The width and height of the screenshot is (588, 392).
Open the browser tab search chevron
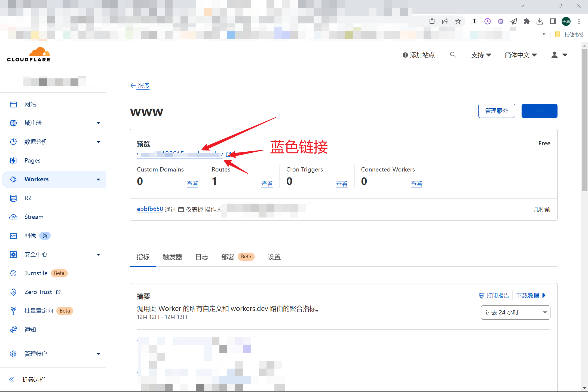pyautogui.click(x=522, y=6)
